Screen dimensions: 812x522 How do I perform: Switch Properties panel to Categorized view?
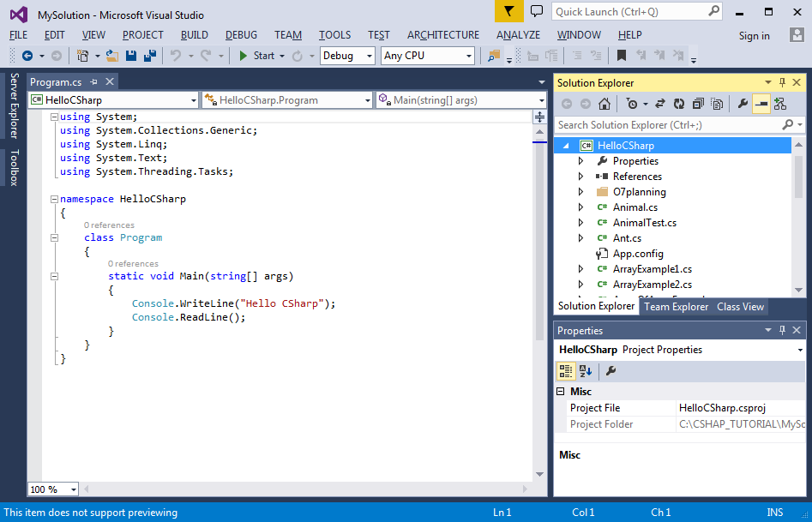(x=566, y=371)
